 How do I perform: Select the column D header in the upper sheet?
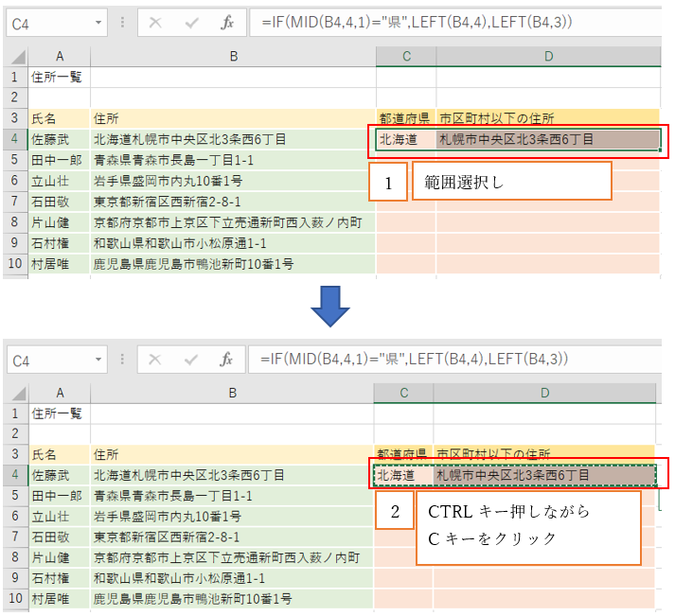tap(545, 58)
